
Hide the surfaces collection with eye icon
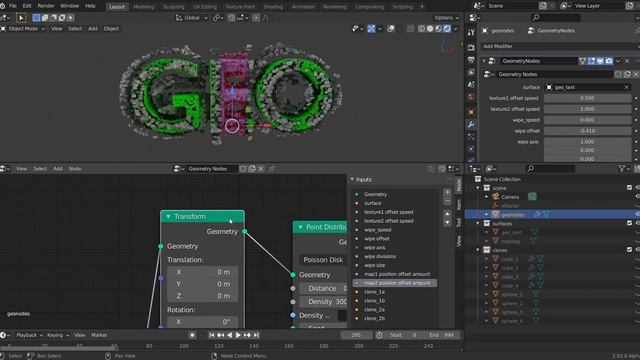pyautogui.click(x=637, y=223)
